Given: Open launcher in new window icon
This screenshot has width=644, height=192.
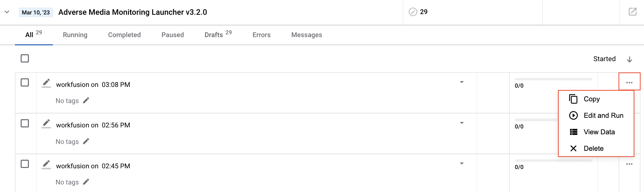Looking at the screenshot, I should pos(632,12).
